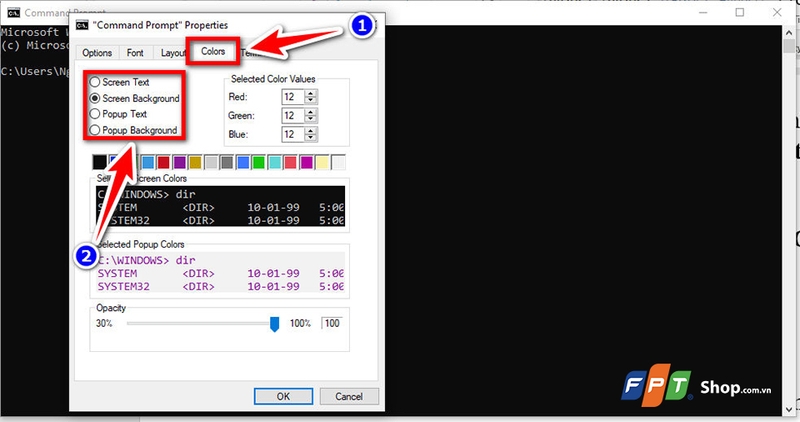Viewport: 800px width, 422px height.
Task: Click the Command Prompt vertical scrollbar thumb
Action: click(x=789, y=45)
